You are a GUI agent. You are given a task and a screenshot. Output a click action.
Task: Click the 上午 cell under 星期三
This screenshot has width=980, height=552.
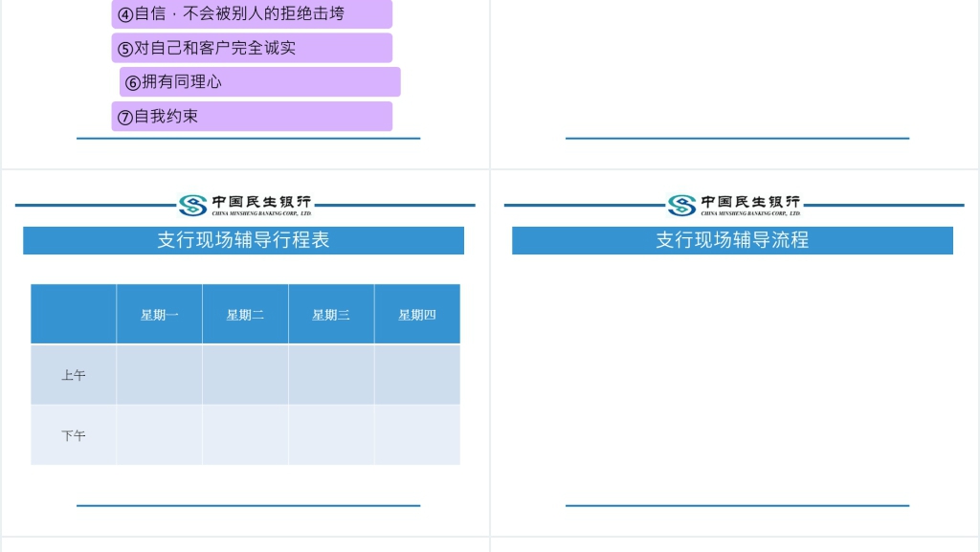[x=331, y=375]
